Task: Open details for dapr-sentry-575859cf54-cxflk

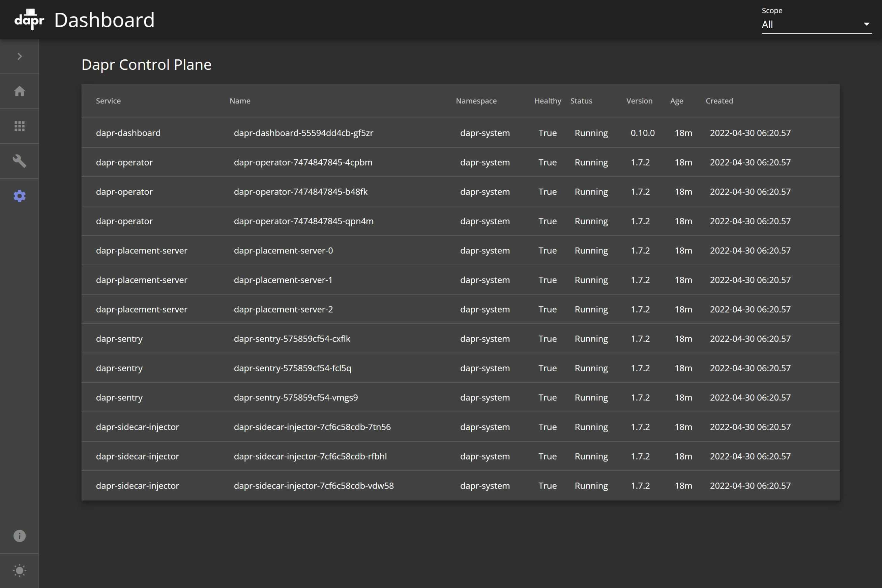Action: (x=292, y=339)
